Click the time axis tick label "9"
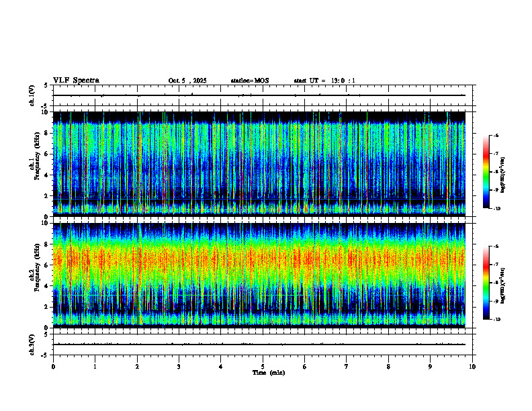This screenshot has width=532, height=411. pyautogui.click(x=430, y=367)
